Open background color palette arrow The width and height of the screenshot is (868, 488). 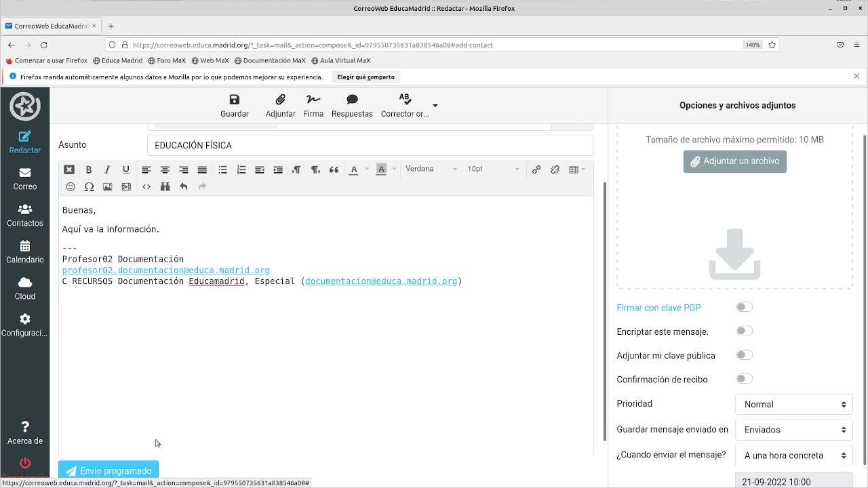[394, 169]
